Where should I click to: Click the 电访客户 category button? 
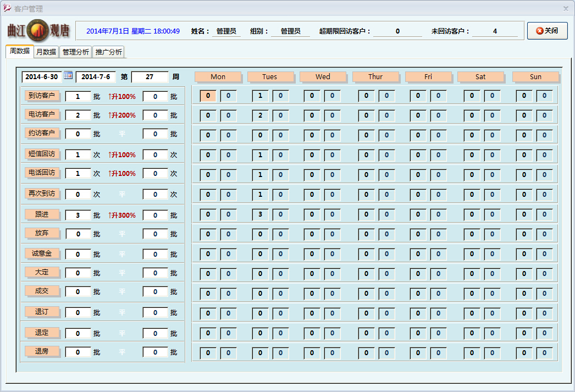click(x=42, y=114)
